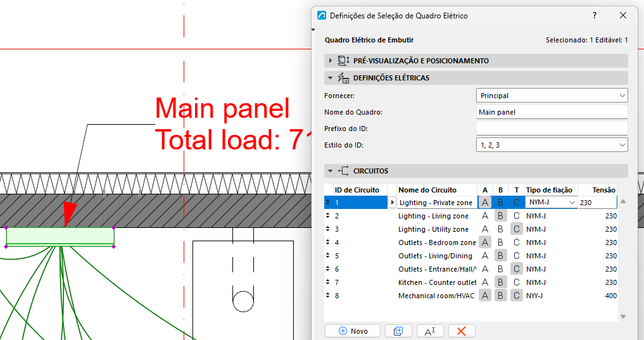Click voltage 400 for Mechanical room/HVAC
The height and width of the screenshot is (340, 644).
click(610, 296)
